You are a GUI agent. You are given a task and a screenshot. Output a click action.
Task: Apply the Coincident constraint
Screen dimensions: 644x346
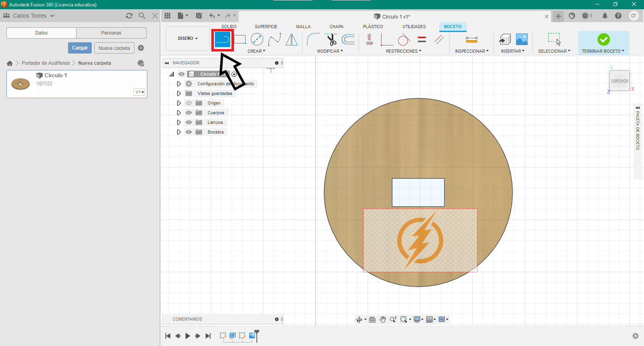pos(387,39)
